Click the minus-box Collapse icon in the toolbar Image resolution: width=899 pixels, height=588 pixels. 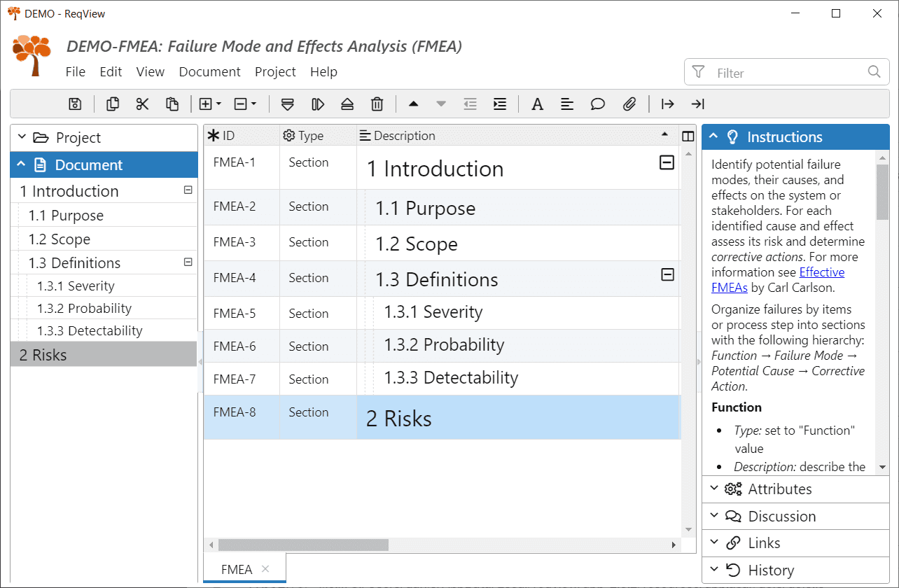click(x=240, y=104)
